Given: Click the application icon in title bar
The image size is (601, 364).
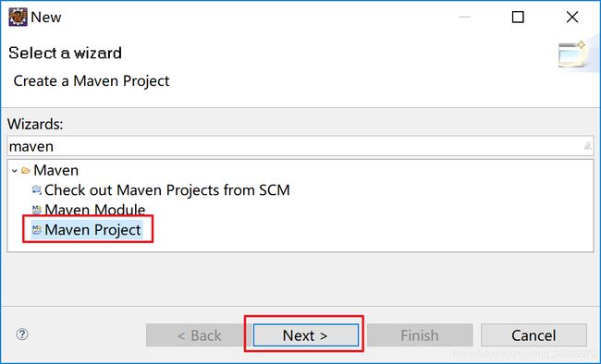Looking at the screenshot, I should pyautogui.click(x=18, y=17).
